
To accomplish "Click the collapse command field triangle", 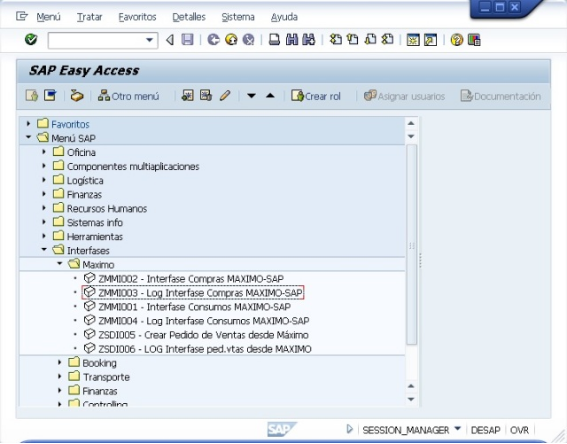I will click(170, 40).
